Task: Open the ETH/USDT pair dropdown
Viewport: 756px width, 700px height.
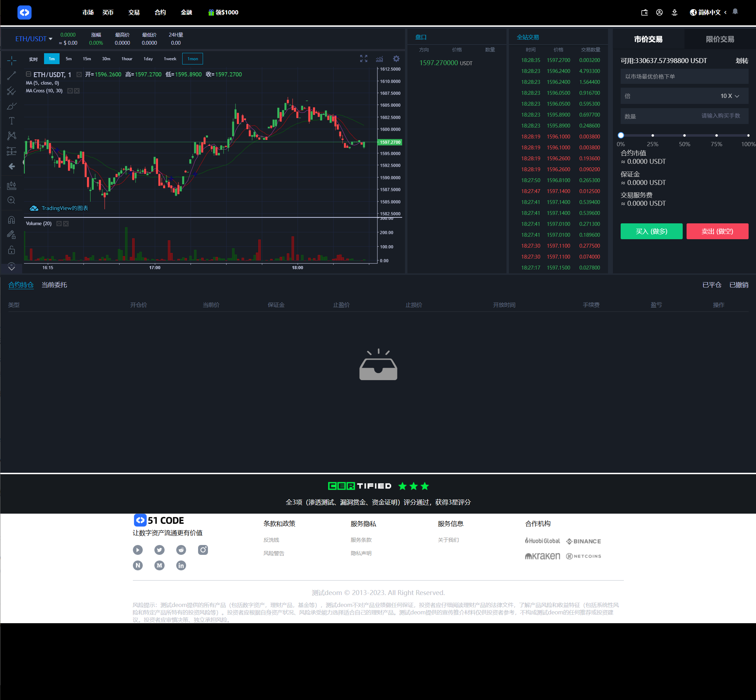Action: [34, 39]
